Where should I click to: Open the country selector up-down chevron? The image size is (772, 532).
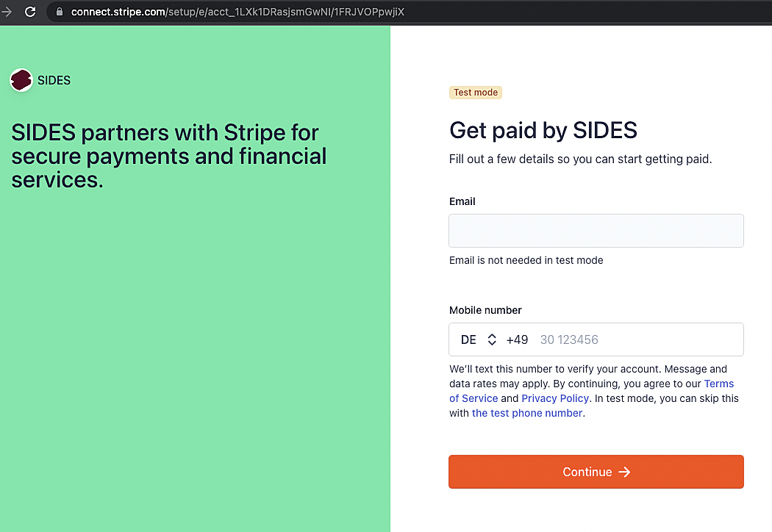(x=492, y=339)
